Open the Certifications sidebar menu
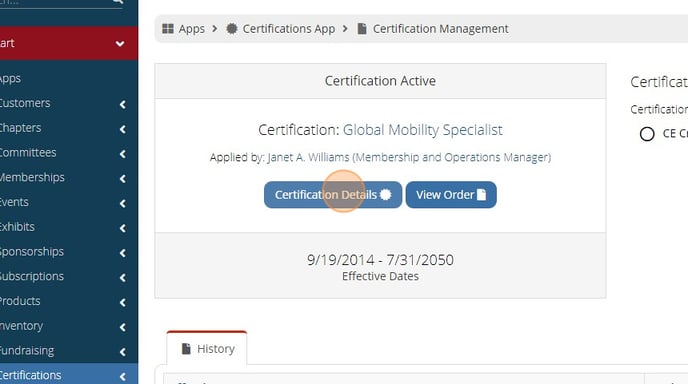The image size is (688, 384). point(31,375)
